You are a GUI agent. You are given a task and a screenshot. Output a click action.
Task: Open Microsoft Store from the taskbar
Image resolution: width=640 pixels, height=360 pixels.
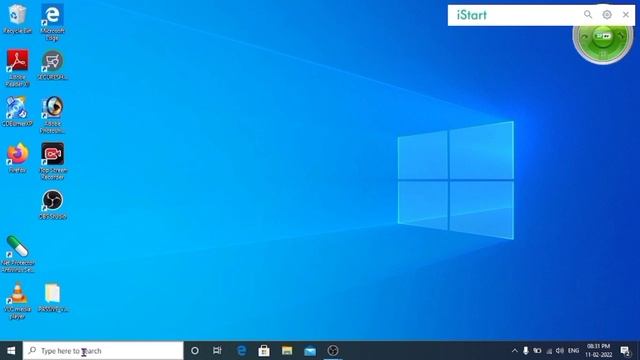pyautogui.click(x=264, y=351)
